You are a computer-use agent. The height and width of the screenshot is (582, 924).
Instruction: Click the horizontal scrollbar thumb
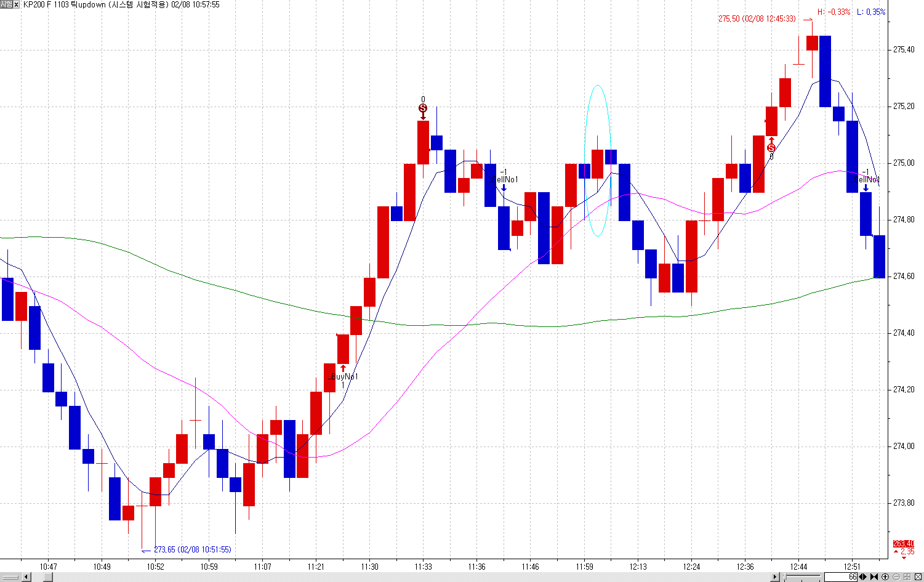[48, 577]
